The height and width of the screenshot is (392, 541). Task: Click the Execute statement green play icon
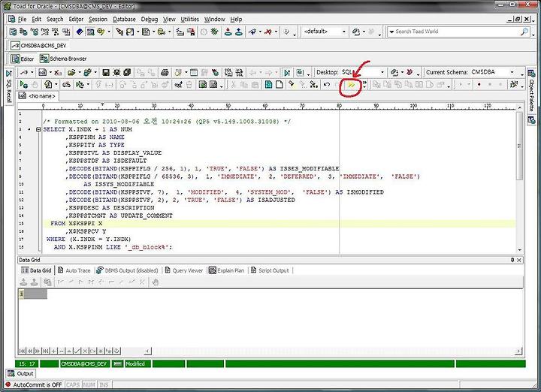[23, 84]
